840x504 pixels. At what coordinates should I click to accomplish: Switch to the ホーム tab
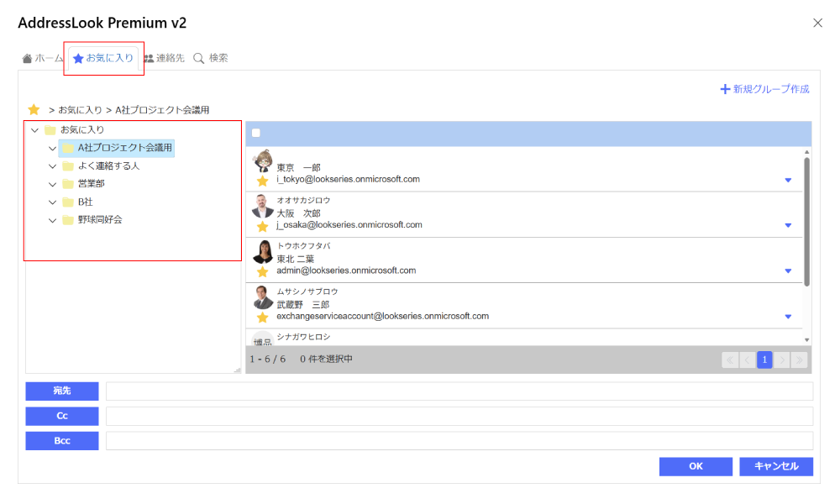(43, 58)
